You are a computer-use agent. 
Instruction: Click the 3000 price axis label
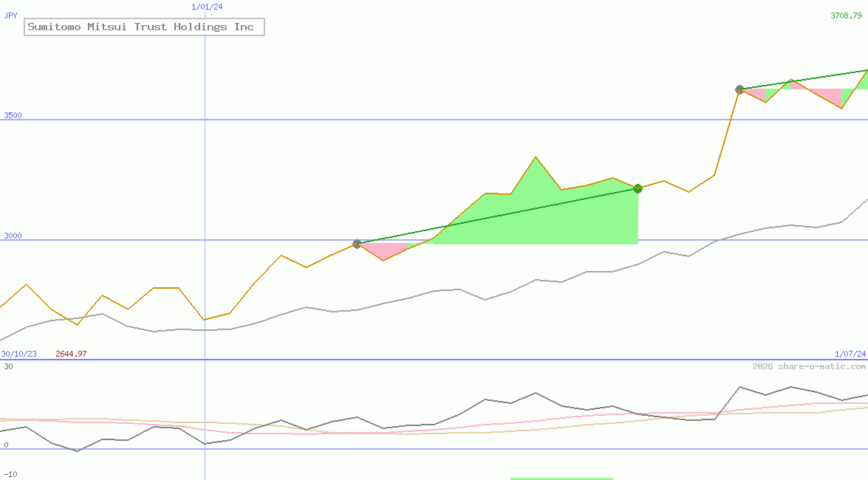pyautogui.click(x=13, y=236)
